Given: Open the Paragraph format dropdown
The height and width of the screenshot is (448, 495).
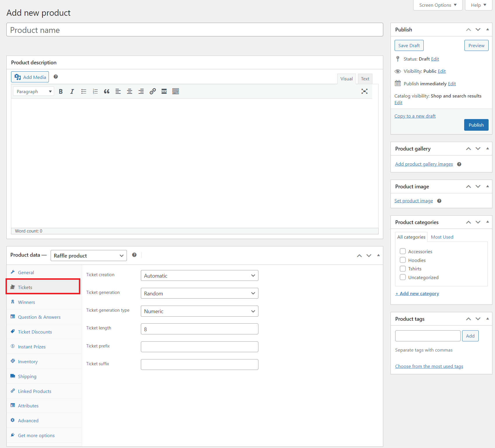Looking at the screenshot, I should 33,91.
